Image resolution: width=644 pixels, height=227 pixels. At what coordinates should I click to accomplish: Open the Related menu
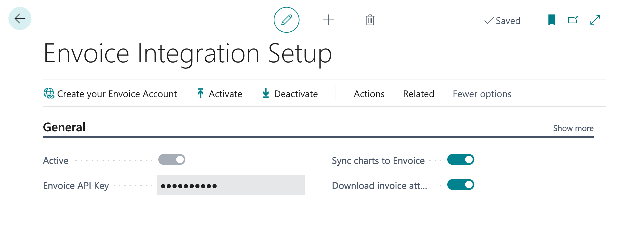point(419,94)
